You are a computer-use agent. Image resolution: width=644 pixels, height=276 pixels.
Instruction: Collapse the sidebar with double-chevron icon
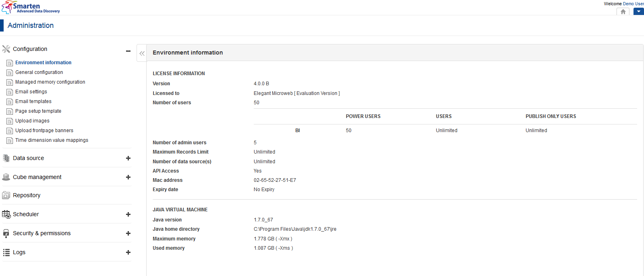click(x=142, y=53)
